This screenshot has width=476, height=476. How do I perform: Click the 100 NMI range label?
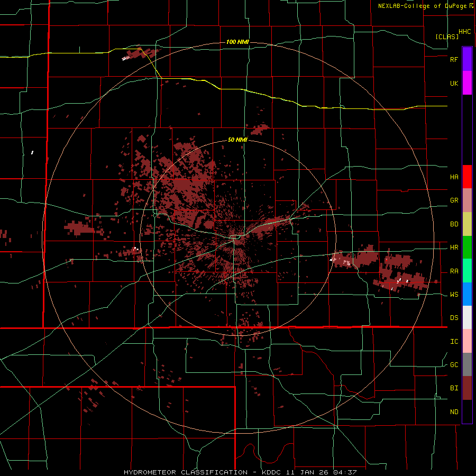coord(237,42)
